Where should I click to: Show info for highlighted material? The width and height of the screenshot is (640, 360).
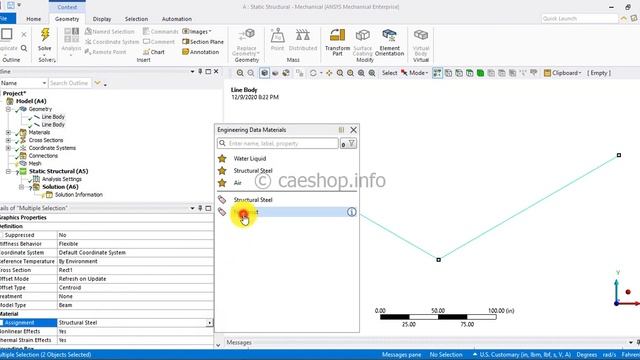[351, 212]
